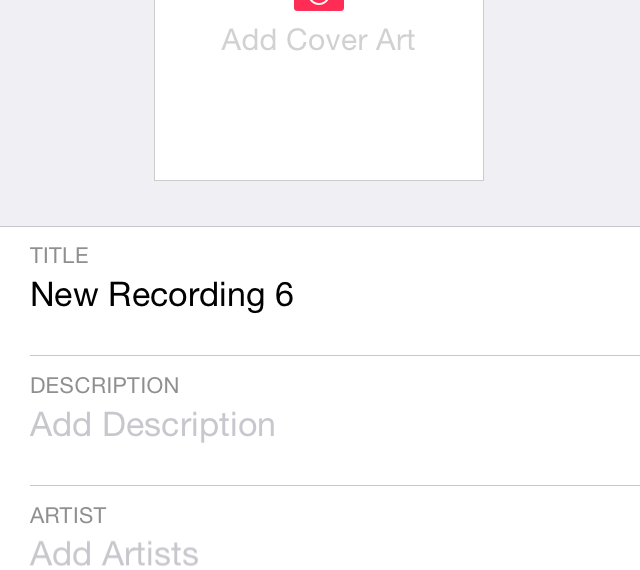The height and width of the screenshot is (570, 640).
Task: Click gray background right of cover art
Action: point(562,110)
